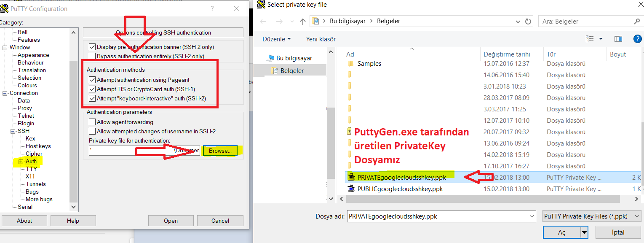Click the About button
This screenshot has height=243, width=644.
[x=24, y=221]
